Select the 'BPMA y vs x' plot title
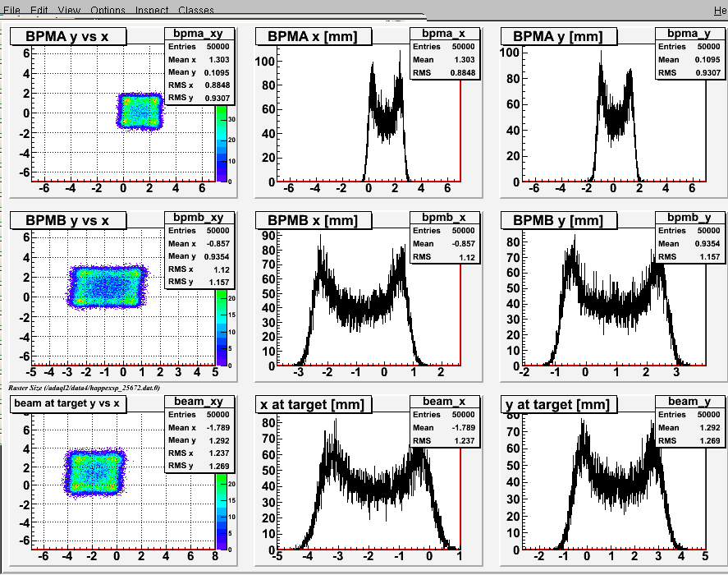Image resolution: width=728 pixels, height=575 pixels. pos(68,36)
